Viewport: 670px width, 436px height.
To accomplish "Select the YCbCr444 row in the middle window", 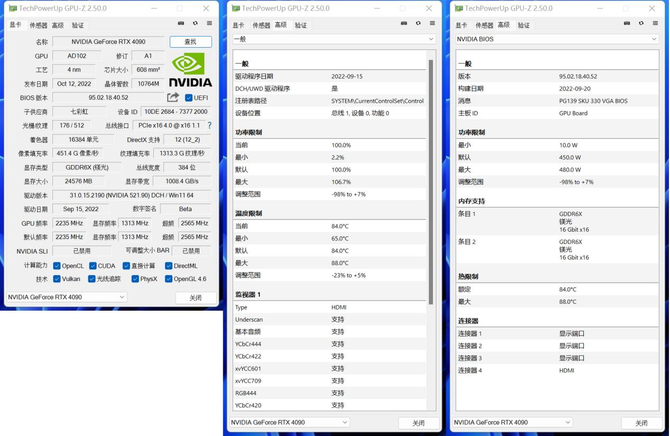I will [x=329, y=344].
